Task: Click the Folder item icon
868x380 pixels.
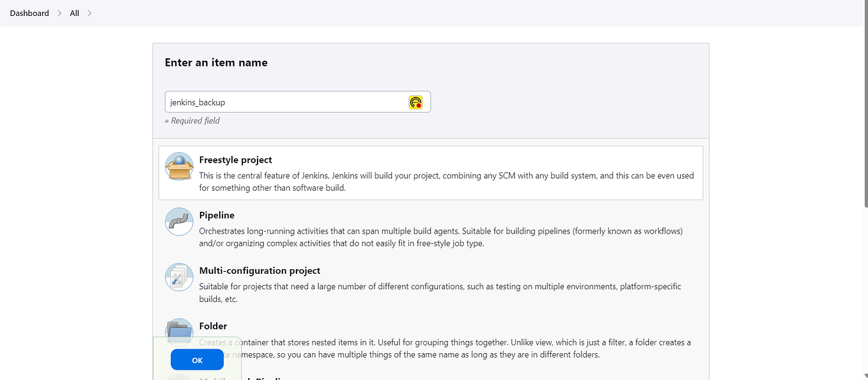Action: (x=179, y=333)
